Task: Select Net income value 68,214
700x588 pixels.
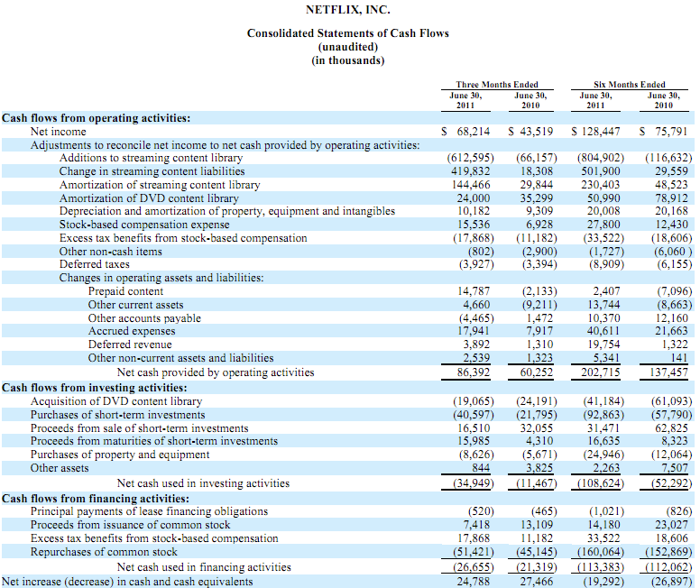Action: point(474,132)
